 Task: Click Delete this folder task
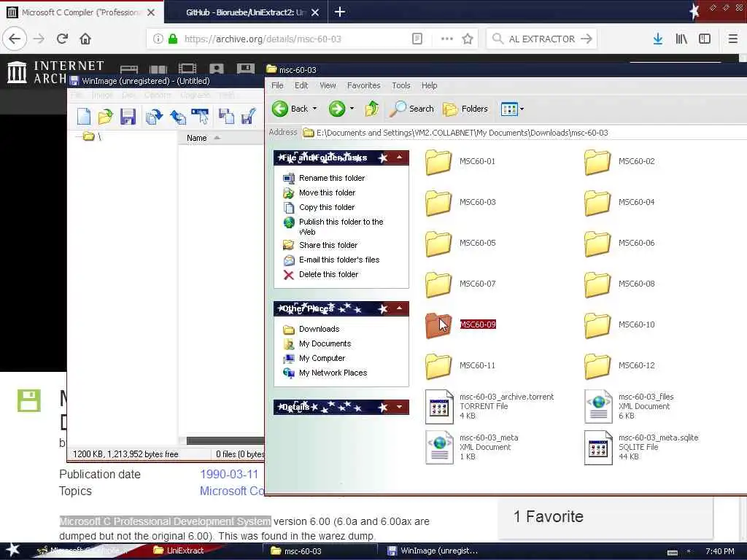pos(321,274)
